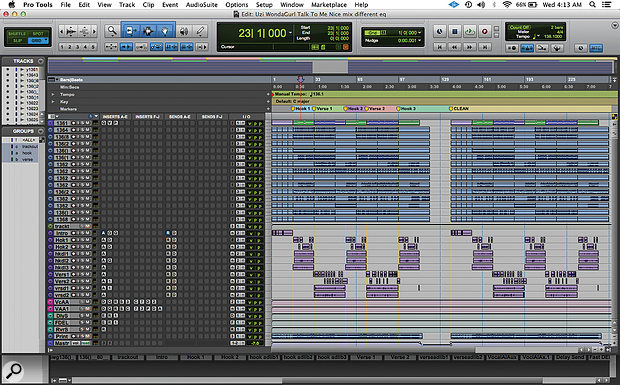Open the Grid value dropdown

click(x=419, y=32)
